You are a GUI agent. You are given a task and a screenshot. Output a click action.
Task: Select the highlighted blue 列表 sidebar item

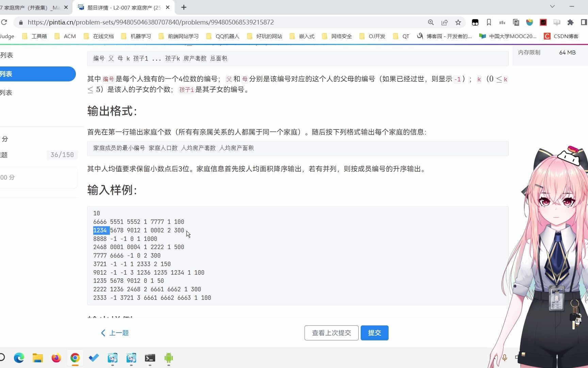[x=37, y=74]
